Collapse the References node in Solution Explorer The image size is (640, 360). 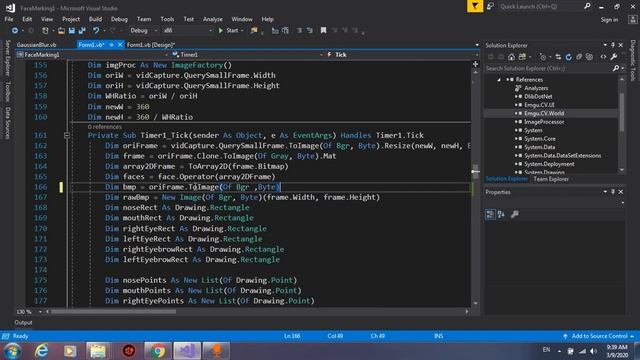499,80
